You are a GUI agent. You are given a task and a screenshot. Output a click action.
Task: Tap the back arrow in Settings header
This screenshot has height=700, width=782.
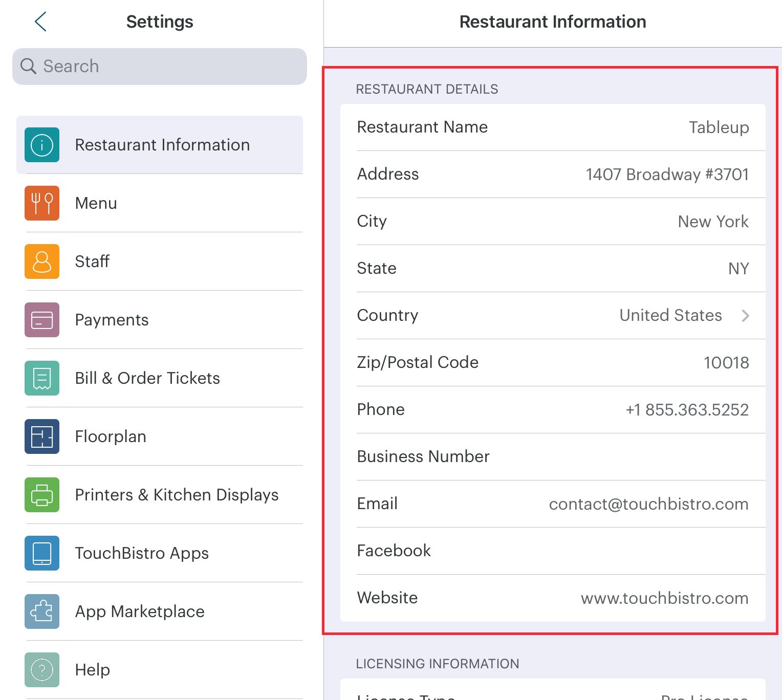[x=40, y=21]
